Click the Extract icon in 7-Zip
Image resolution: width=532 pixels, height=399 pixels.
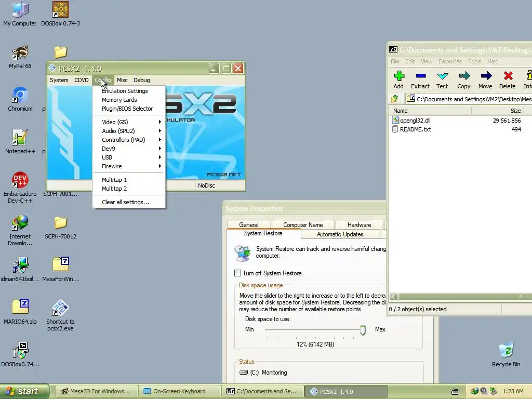(x=420, y=76)
